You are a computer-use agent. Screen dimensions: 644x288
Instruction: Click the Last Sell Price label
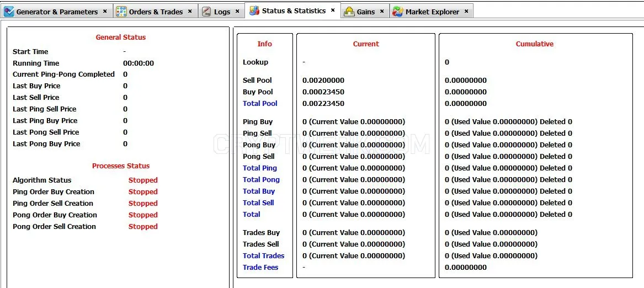pyautogui.click(x=36, y=97)
